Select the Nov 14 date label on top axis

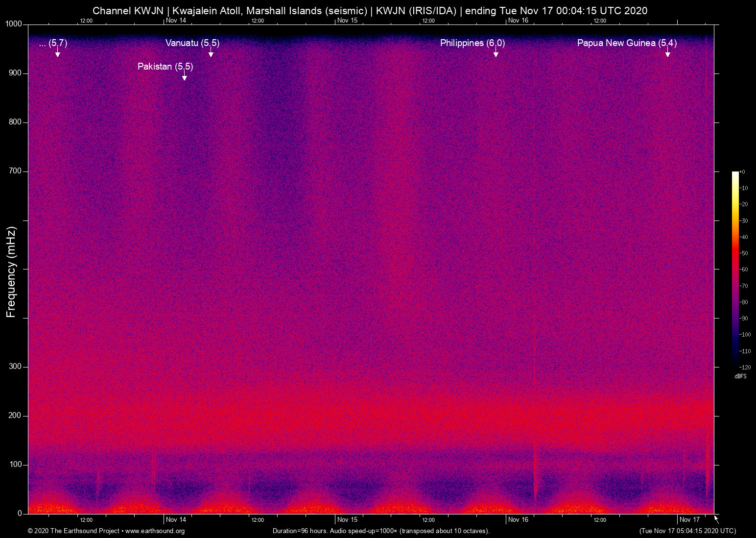tap(176, 21)
